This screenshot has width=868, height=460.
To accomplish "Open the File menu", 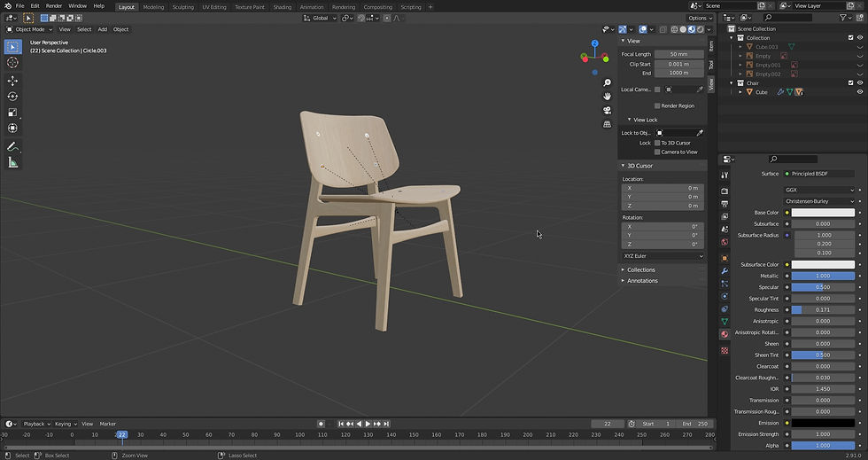I will click(x=19, y=6).
